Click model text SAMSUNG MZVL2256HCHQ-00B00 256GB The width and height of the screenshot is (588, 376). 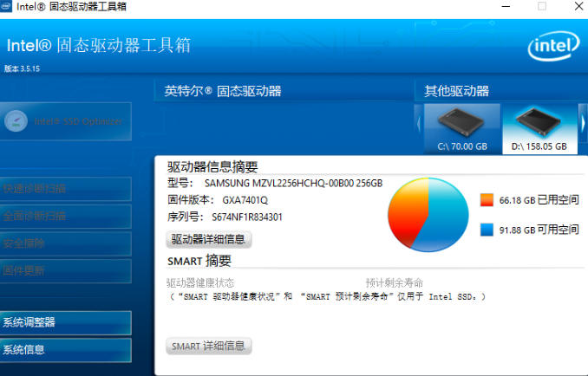click(x=294, y=183)
